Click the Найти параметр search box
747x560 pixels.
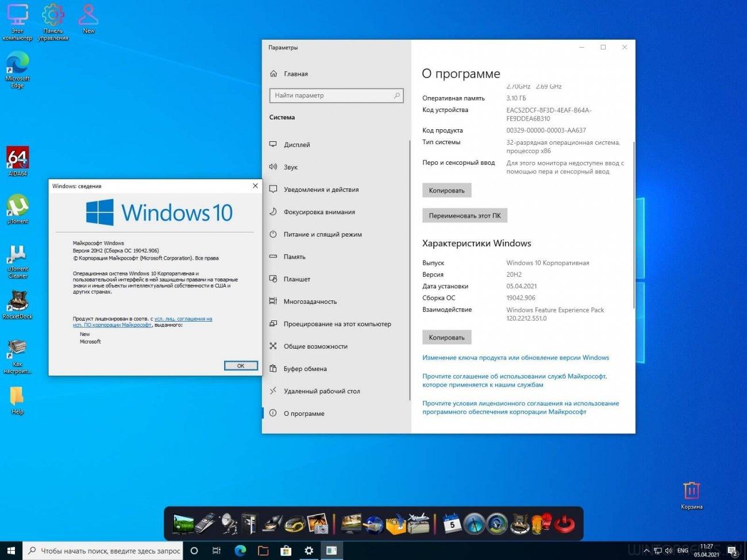coord(336,95)
